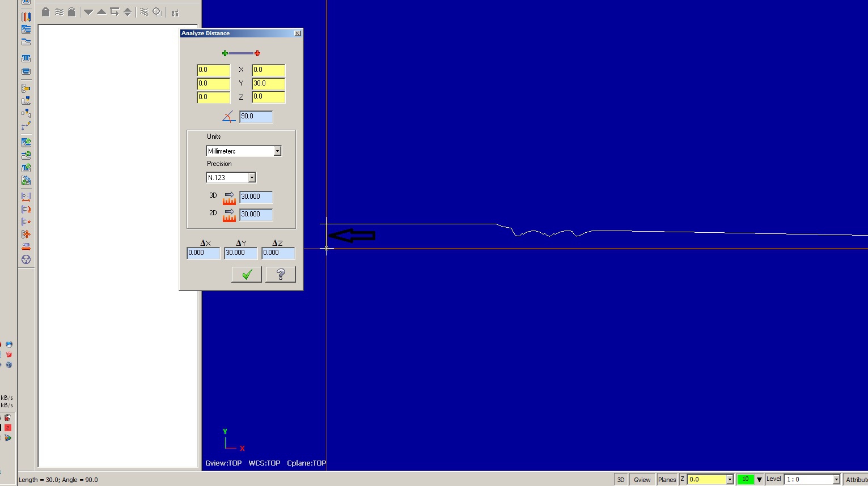Viewport: 868px width, 486px height.
Task: Open the Precision N.123 dropdown
Action: (252, 178)
